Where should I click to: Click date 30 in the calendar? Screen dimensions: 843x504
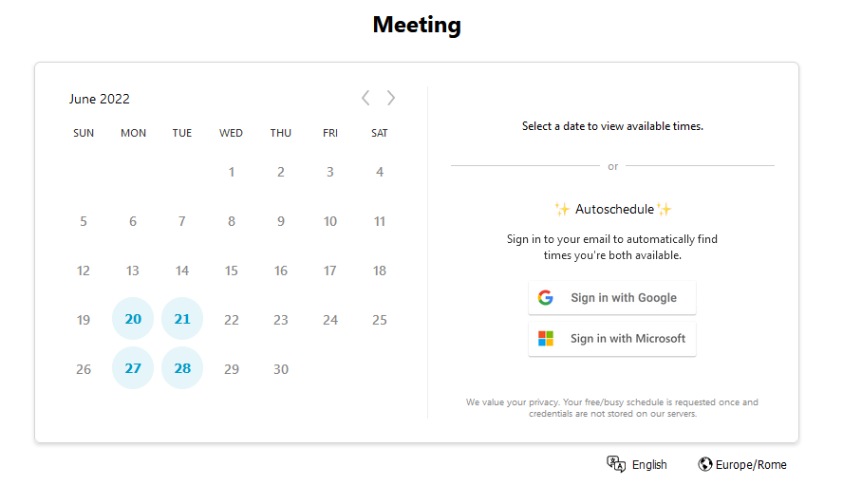tap(281, 369)
